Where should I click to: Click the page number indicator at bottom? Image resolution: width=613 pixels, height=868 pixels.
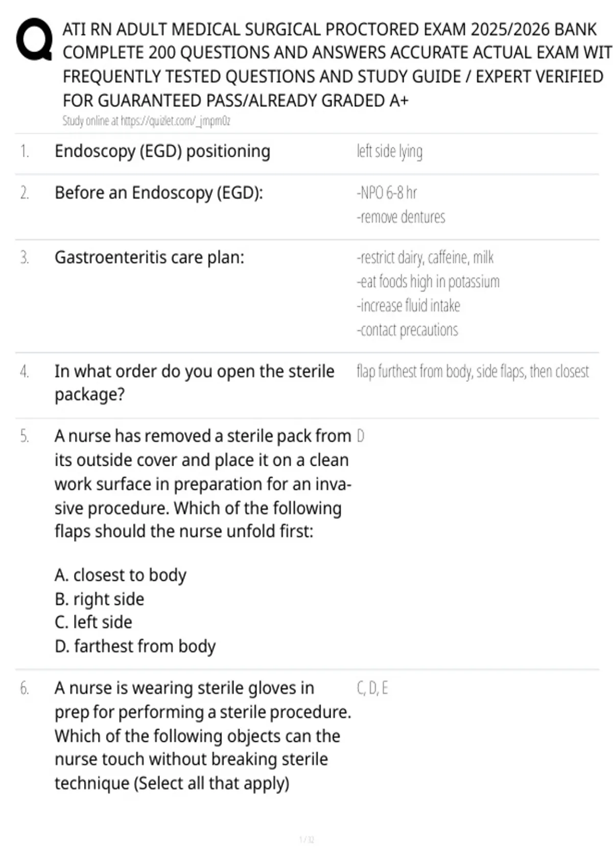(x=306, y=839)
